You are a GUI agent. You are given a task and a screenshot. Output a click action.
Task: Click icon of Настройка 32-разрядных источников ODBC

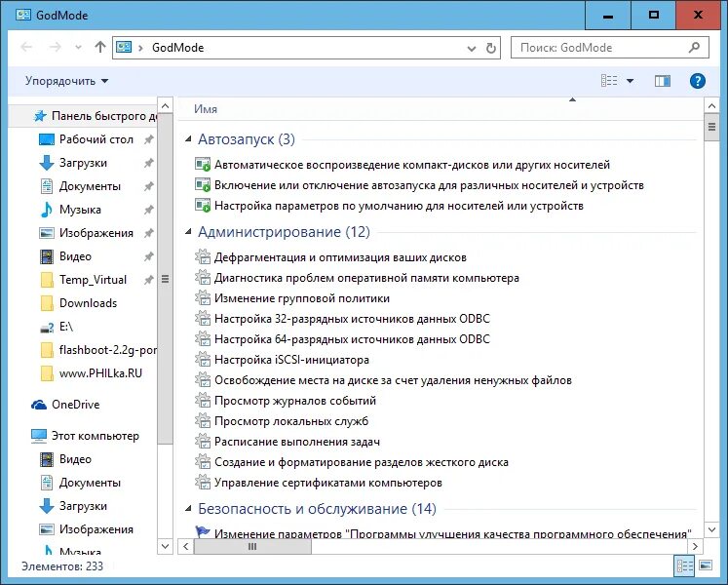(203, 318)
